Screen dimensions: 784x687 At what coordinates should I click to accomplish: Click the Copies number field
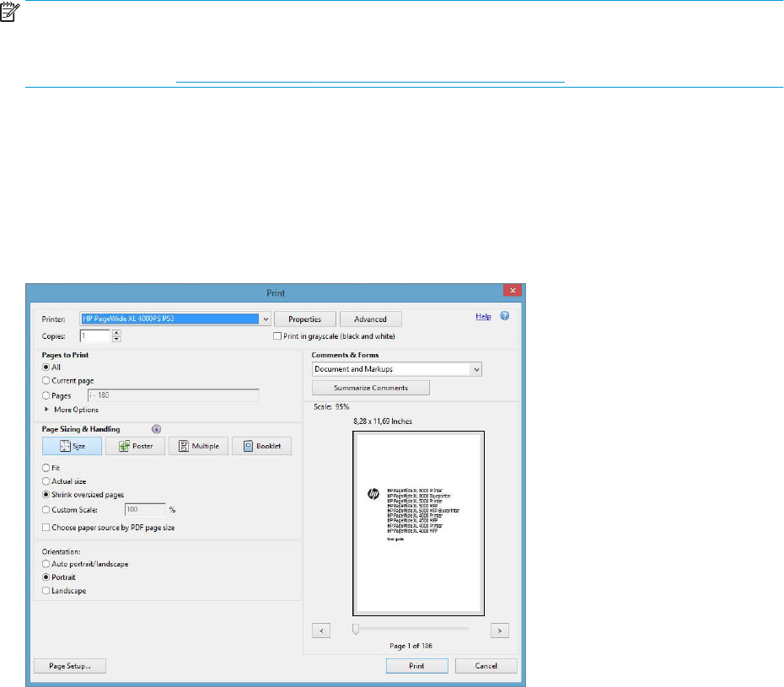click(x=95, y=335)
